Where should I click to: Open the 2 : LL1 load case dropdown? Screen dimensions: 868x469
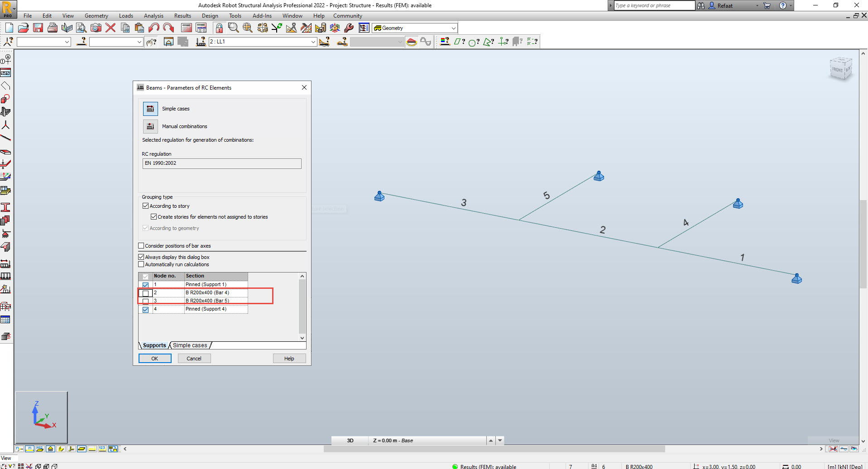pos(313,42)
